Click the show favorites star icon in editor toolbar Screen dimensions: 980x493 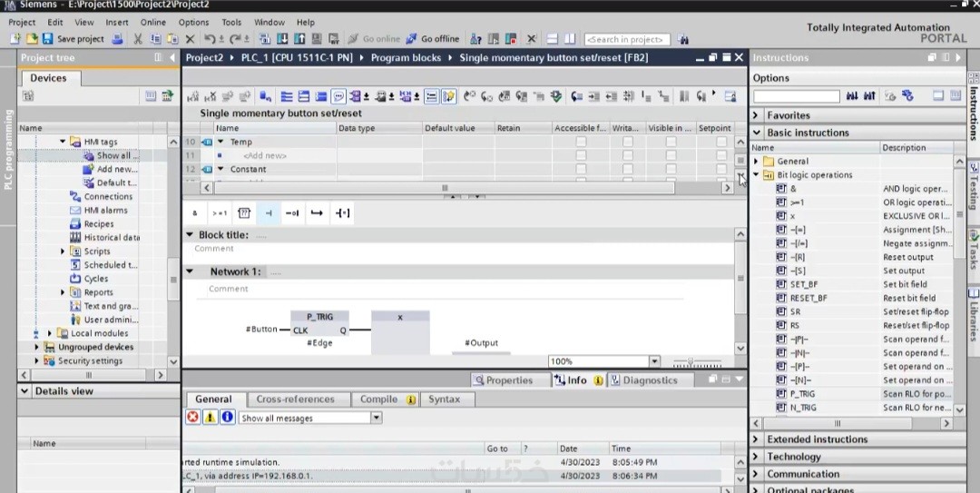pyautogui.click(x=449, y=96)
